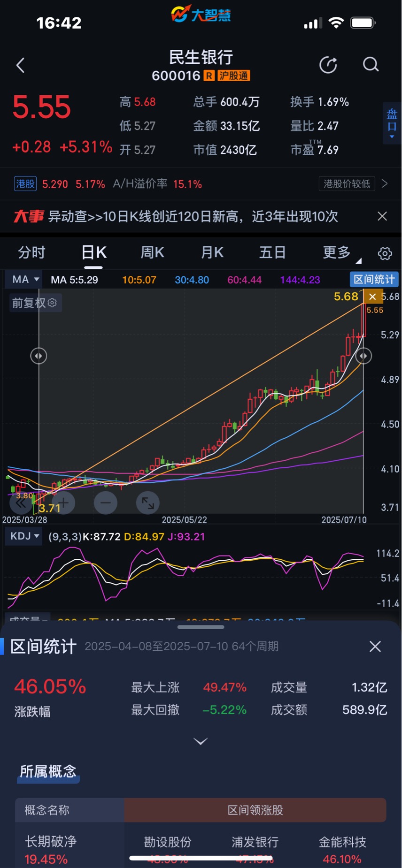Open the search magnifier icon
402x868 pixels.
(371, 65)
